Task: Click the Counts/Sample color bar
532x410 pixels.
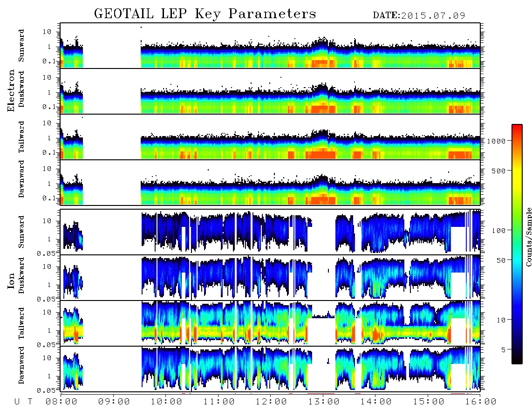Action: point(517,244)
